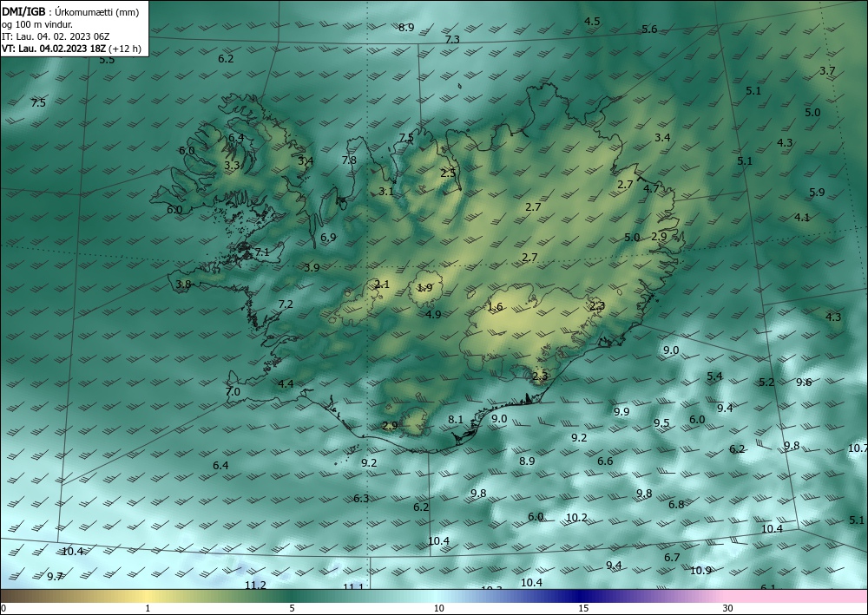Click the color scale tick label "30"
Viewport: 868px width, 615px height.
[x=728, y=608]
